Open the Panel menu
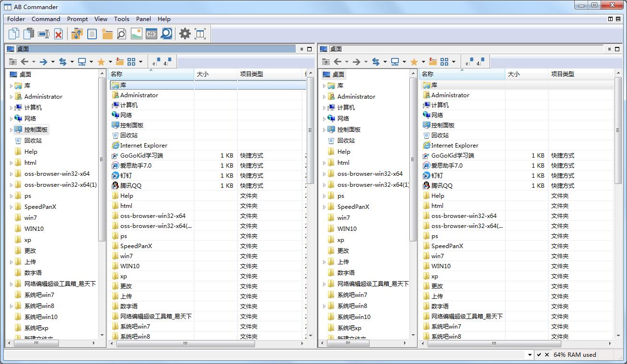627x364 pixels. pyautogui.click(x=143, y=19)
